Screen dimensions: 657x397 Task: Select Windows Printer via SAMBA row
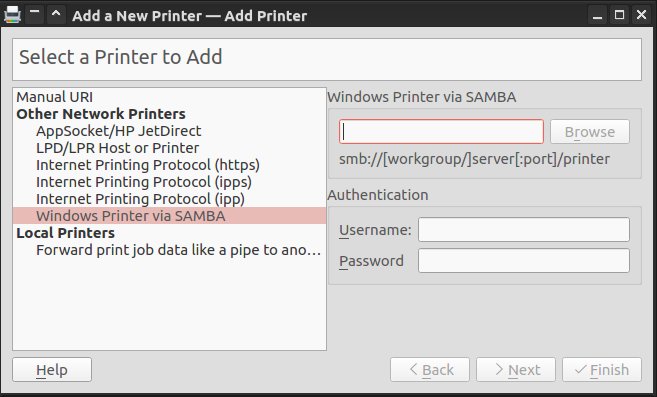tap(169, 216)
